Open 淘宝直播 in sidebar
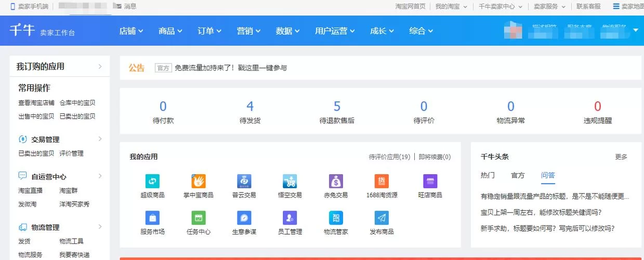644x260 pixels. 30,190
